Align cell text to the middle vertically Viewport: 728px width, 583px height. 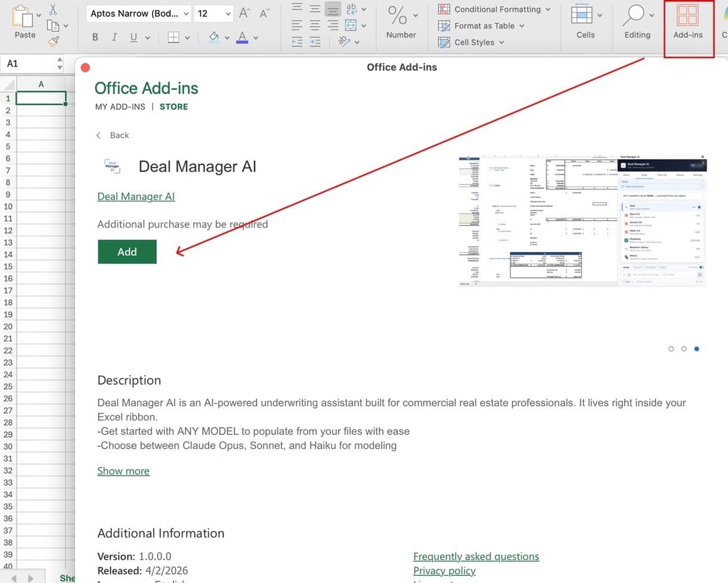(x=315, y=9)
